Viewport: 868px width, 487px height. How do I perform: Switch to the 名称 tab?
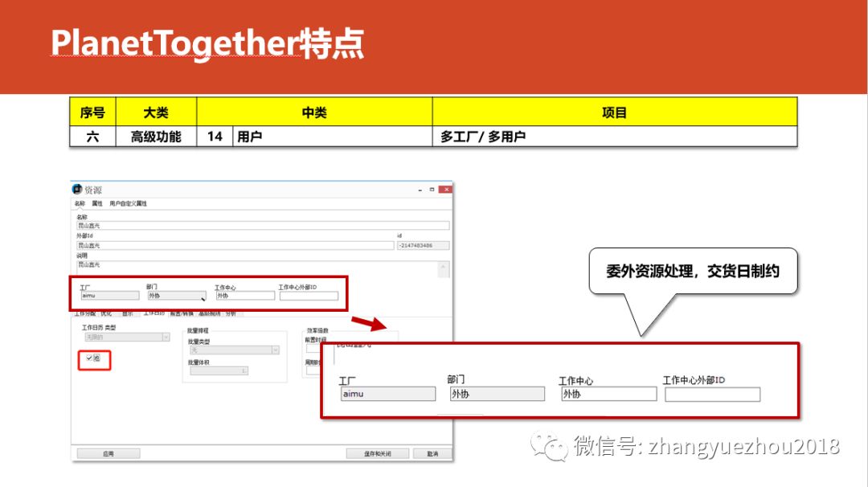click(80, 203)
